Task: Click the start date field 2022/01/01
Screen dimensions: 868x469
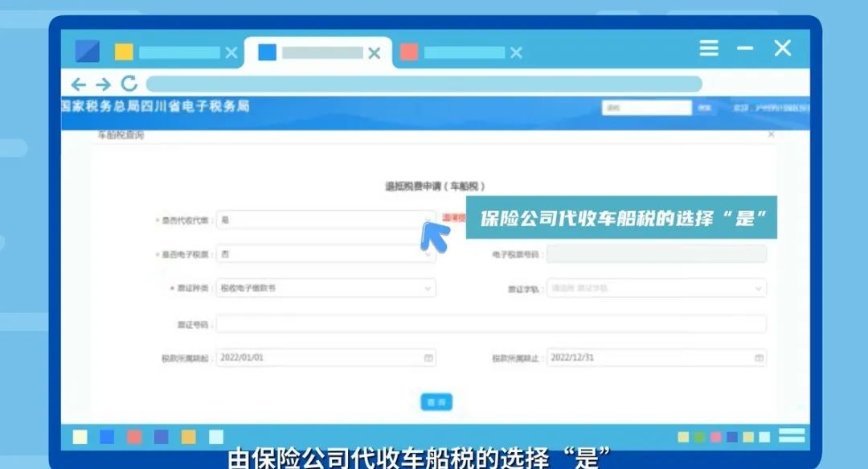Action: 326,357
